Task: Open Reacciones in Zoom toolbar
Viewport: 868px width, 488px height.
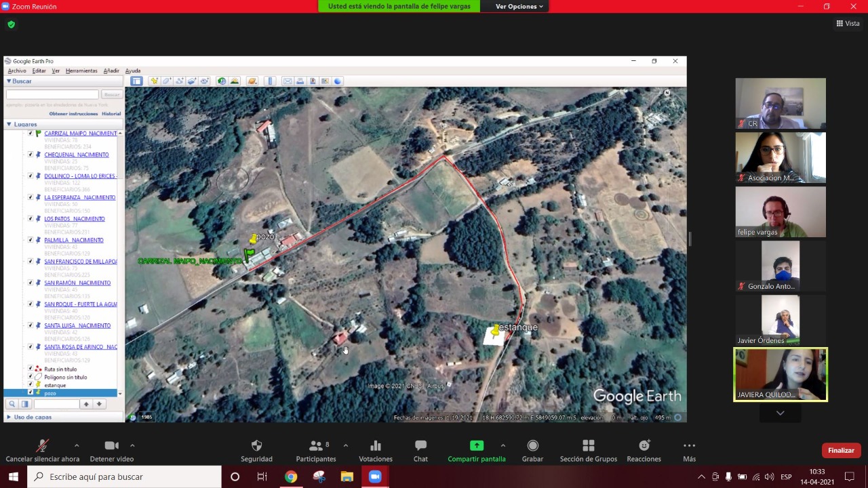Action: tap(644, 451)
